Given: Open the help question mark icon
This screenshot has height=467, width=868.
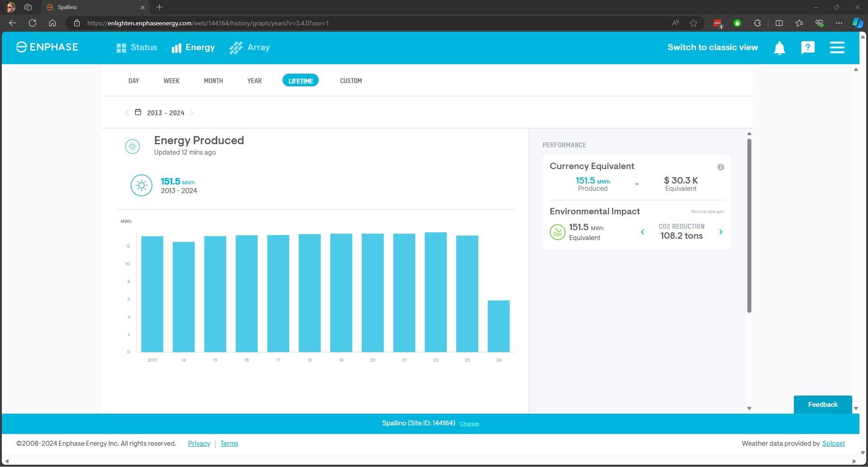Looking at the screenshot, I should tap(807, 47).
